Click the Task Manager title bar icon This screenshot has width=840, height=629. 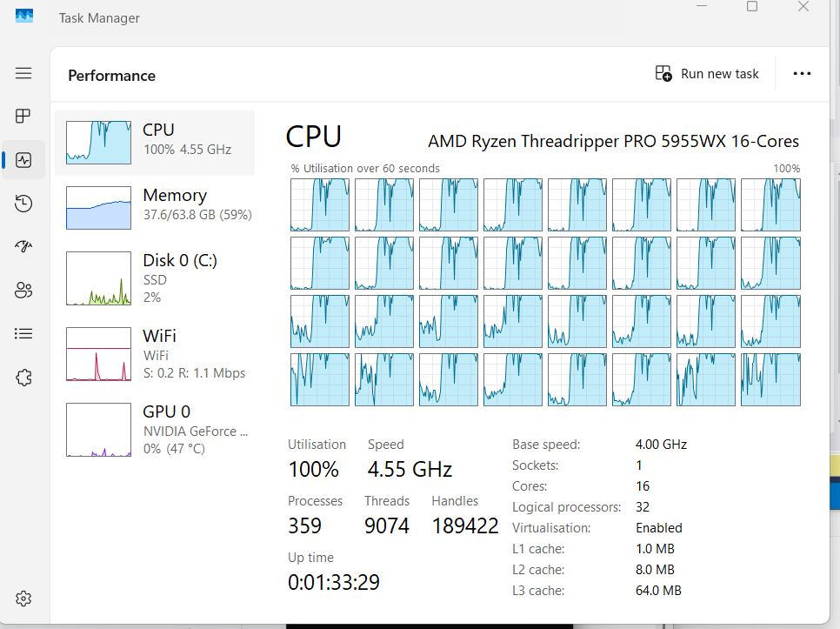24,17
